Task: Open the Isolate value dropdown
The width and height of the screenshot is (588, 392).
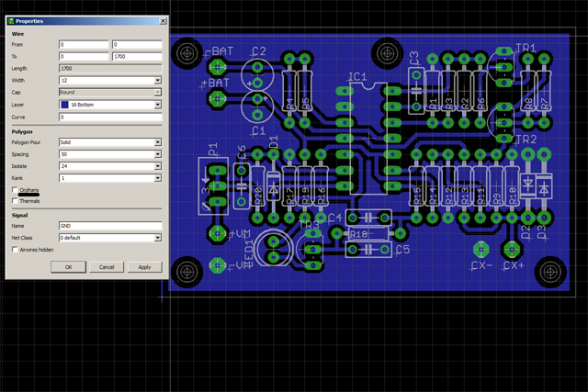Action: coord(158,166)
